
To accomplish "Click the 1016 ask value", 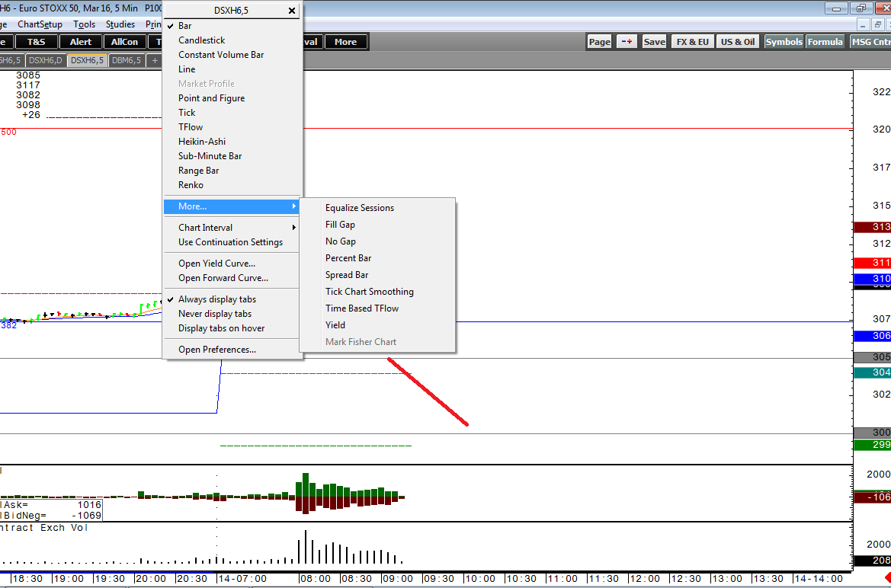I will (x=89, y=504).
